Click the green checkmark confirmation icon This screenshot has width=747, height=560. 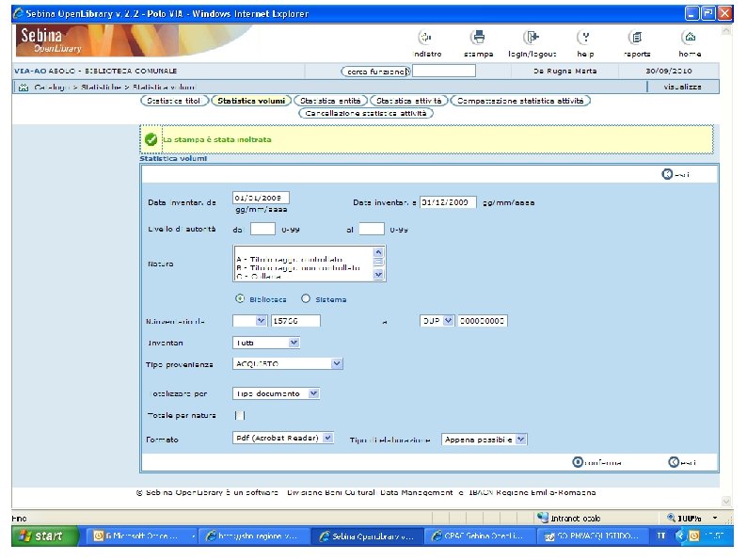(151, 139)
